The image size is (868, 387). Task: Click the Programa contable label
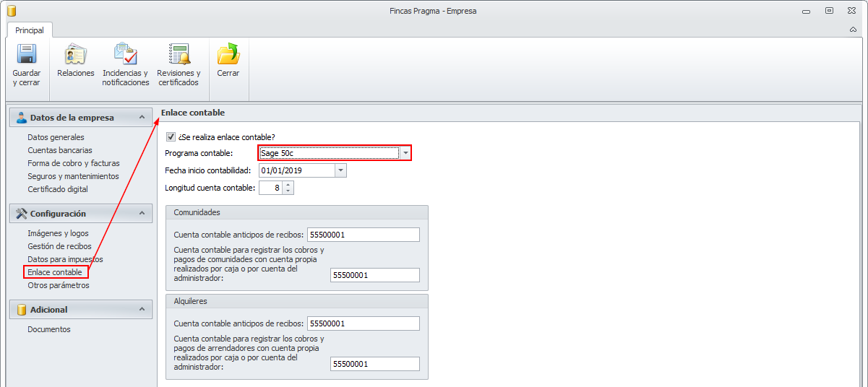pos(199,153)
